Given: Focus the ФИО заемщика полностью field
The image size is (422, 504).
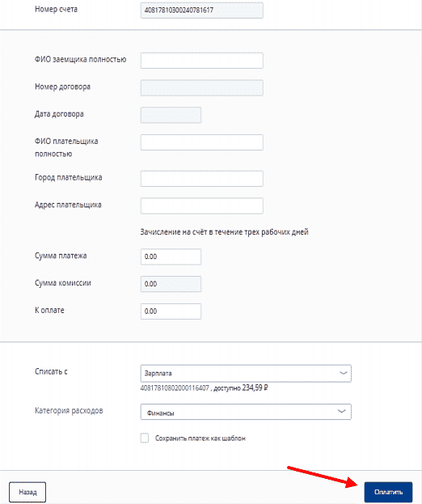Looking at the screenshot, I should tap(201, 61).
